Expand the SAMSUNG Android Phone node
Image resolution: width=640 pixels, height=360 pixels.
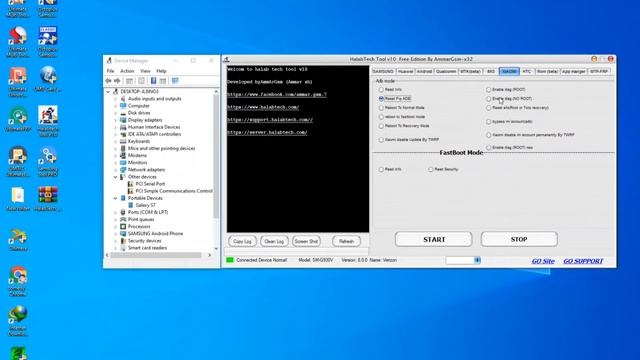pos(116,234)
